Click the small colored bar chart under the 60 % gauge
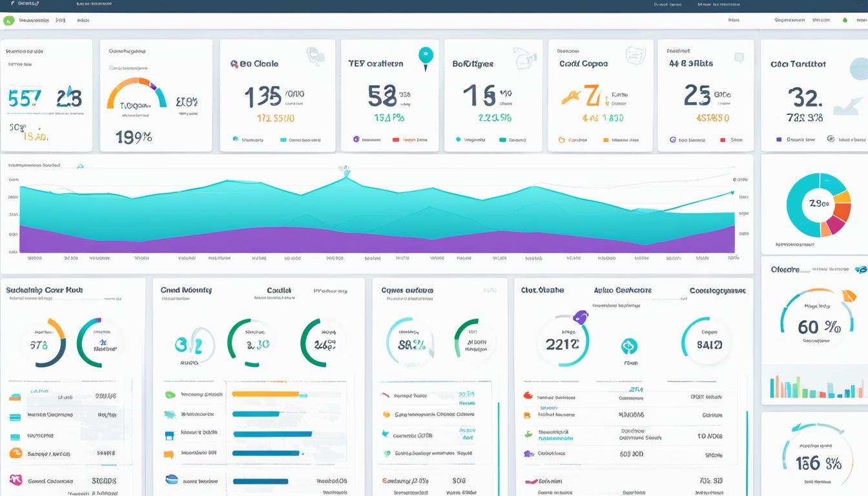 point(817,386)
